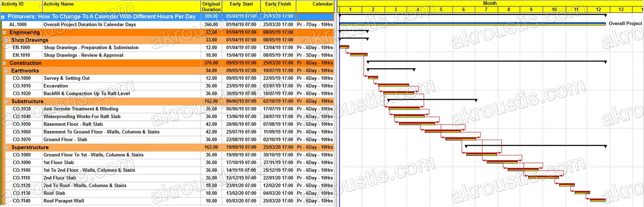Select activity ID CO.1010
The image size is (644, 207).
(22, 86)
